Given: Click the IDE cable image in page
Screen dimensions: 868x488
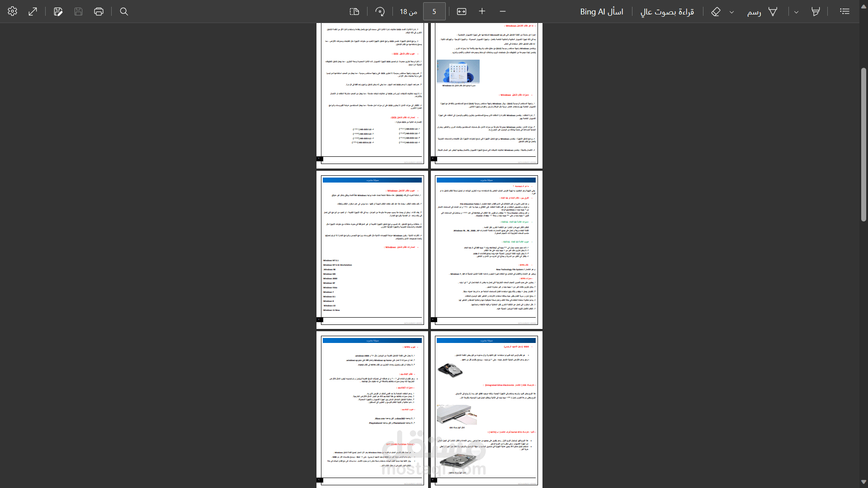Looking at the screenshot, I should [x=457, y=414].
